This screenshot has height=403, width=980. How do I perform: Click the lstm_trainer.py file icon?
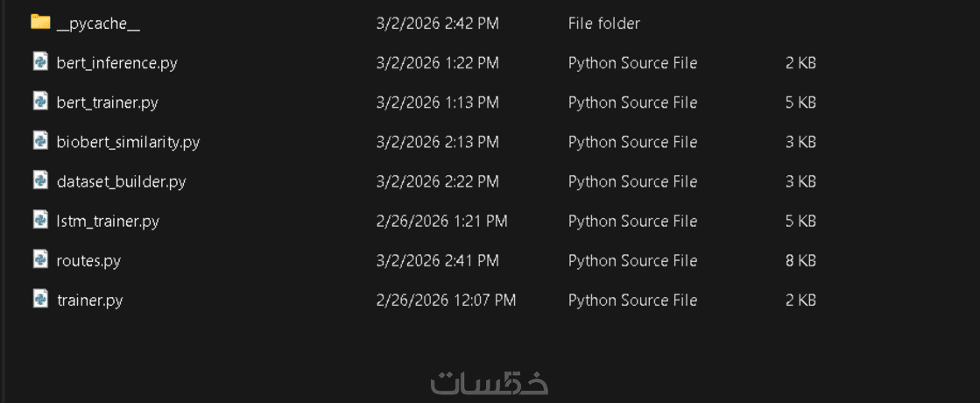click(x=40, y=220)
